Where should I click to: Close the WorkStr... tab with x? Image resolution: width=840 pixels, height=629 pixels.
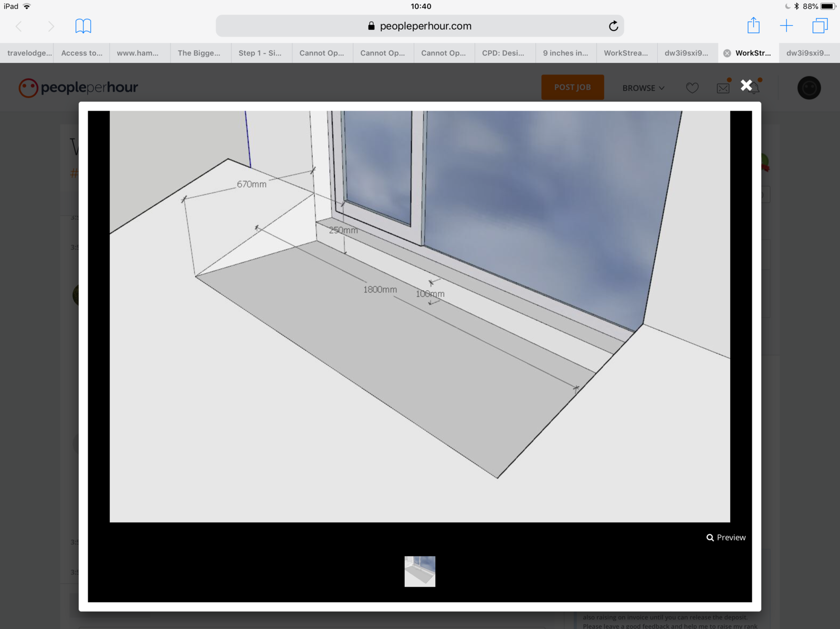click(727, 53)
